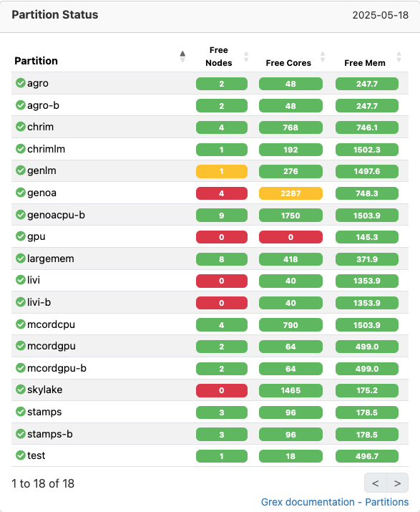Go to next page with > button
Image resolution: width=420 pixels, height=512 pixels.
397,483
